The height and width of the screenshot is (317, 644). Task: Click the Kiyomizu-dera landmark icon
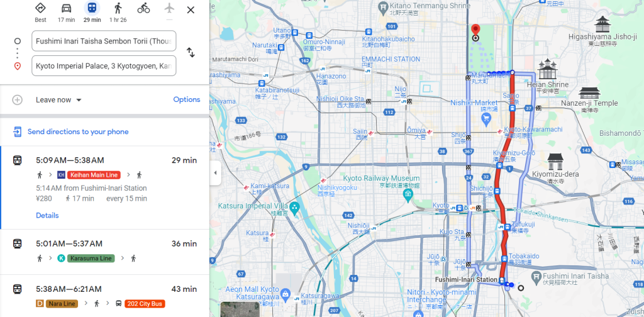pyautogui.click(x=555, y=162)
